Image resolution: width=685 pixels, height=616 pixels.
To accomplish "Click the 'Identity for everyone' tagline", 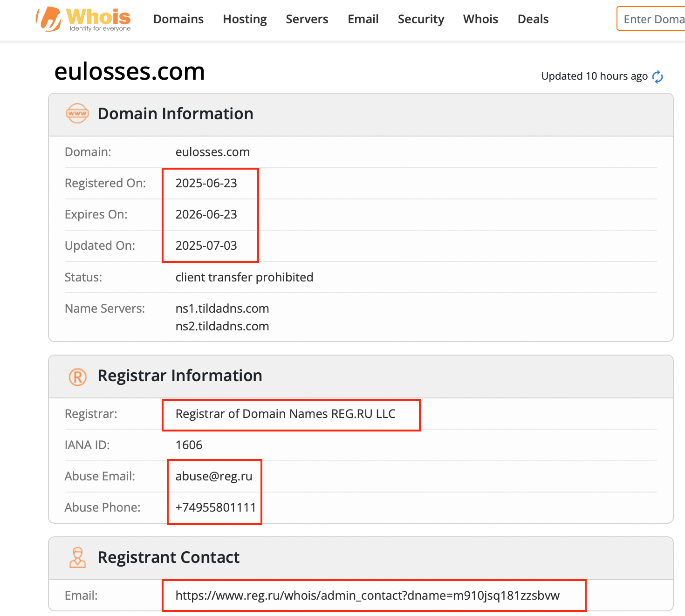I will pos(100,28).
